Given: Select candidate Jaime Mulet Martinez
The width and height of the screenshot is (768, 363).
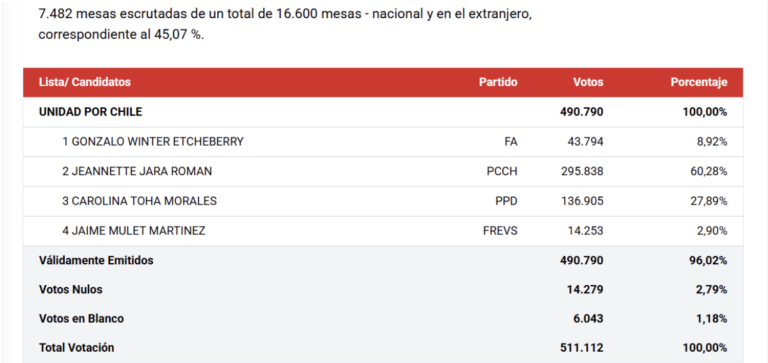Looking at the screenshot, I should (134, 231).
